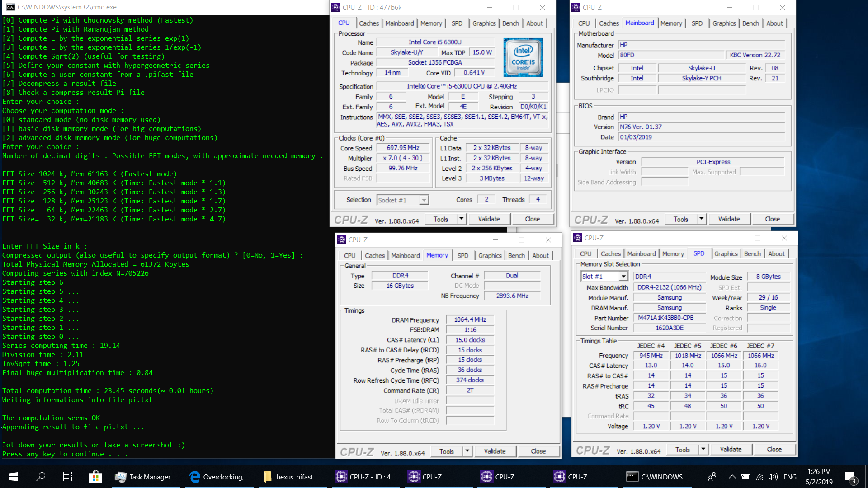
Task: Click Tools button in SPD window
Action: click(682, 450)
